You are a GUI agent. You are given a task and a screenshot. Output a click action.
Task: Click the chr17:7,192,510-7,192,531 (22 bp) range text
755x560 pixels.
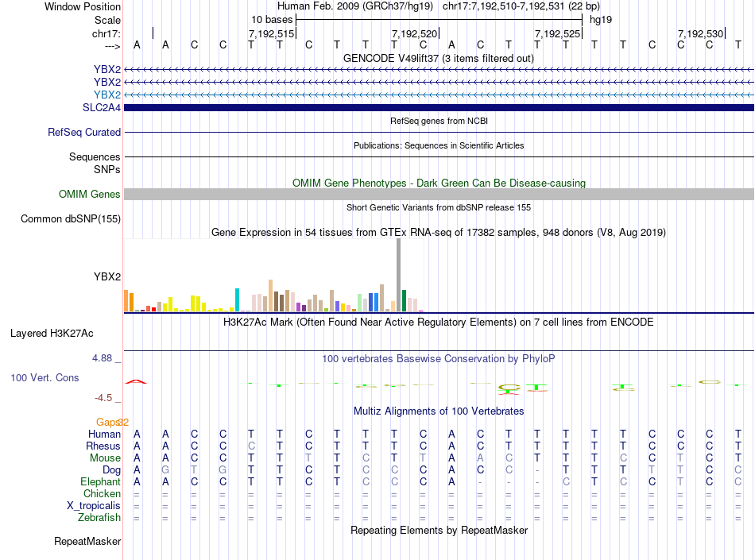[521, 6]
